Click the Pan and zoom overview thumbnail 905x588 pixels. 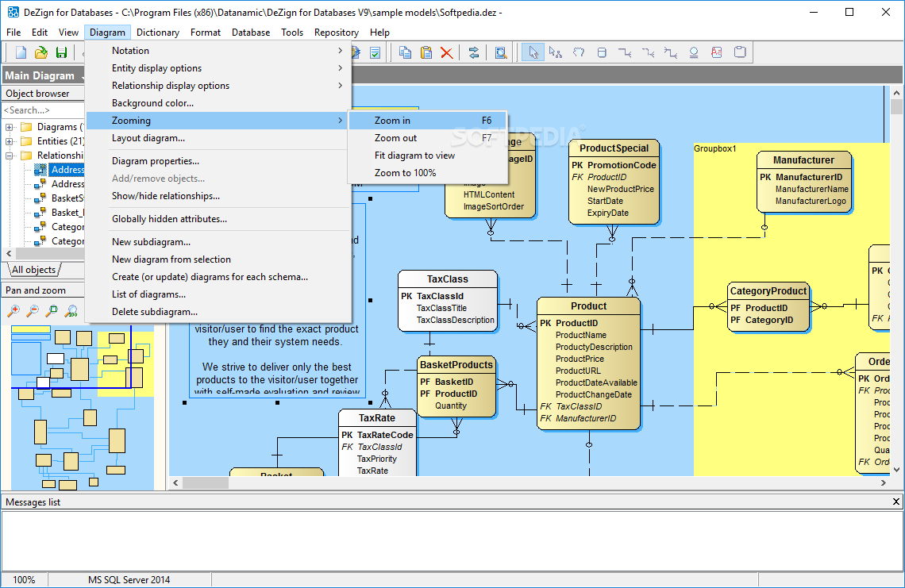82,407
